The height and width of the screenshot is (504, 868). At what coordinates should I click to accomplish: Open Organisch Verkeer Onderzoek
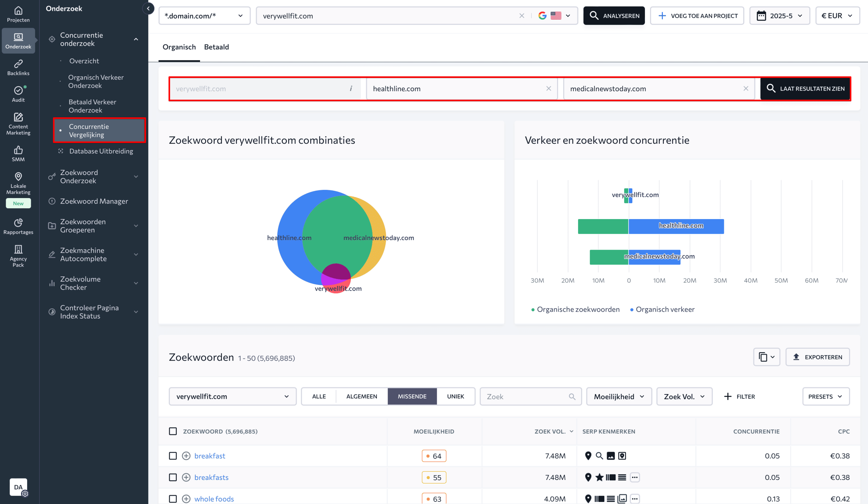pyautogui.click(x=96, y=81)
